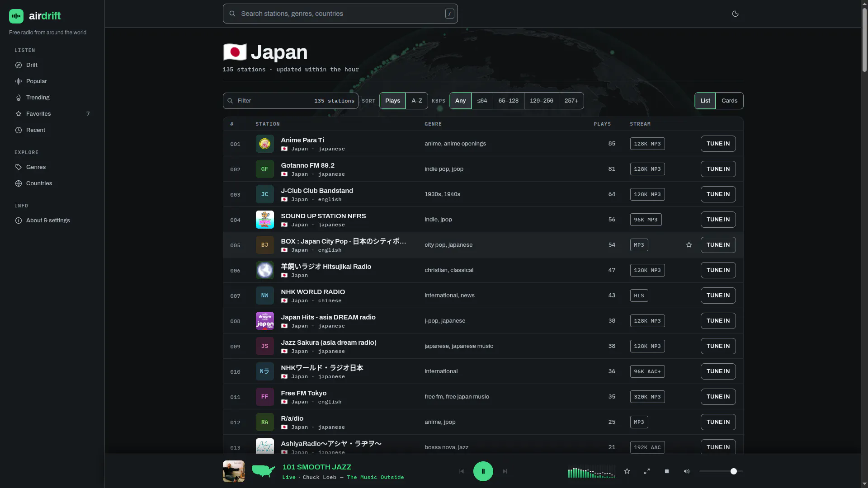Tune in to NHK WORLD RADIO

(x=718, y=296)
